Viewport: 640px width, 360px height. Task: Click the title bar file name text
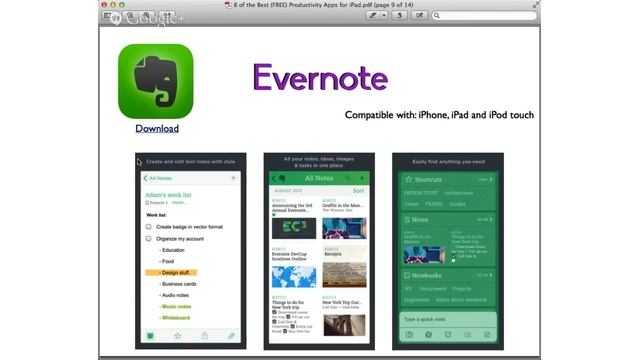pyautogui.click(x=323, y=5)
